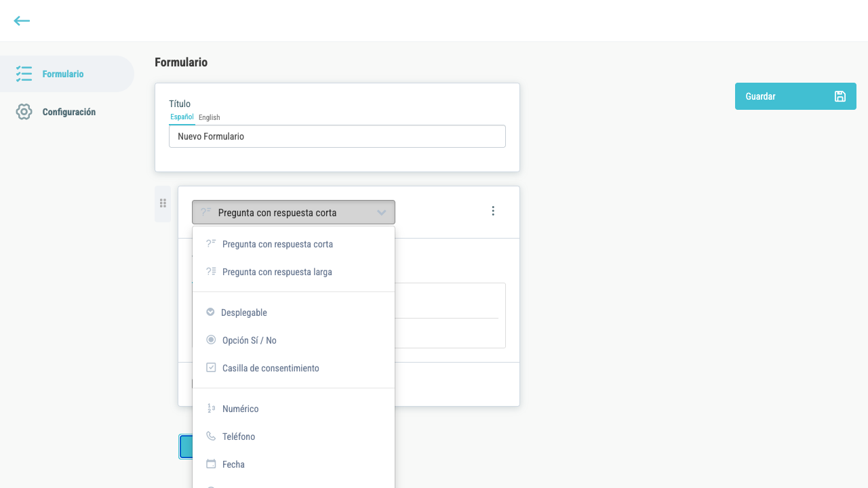Open Configuración in the sidebar
Viewport: 868px width, 488px height.
tap(67, 112)
